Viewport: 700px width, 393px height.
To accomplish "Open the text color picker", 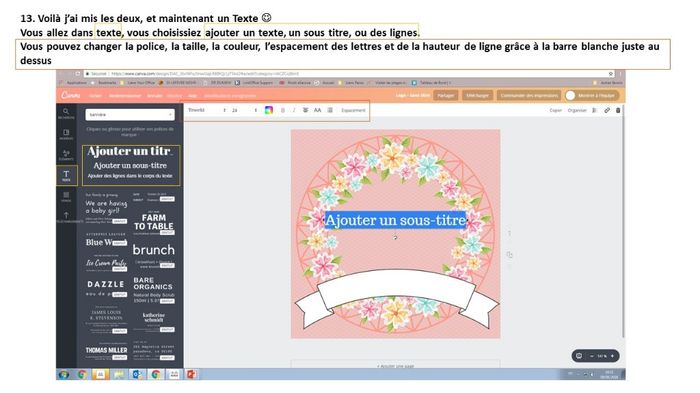I will point(269,110).
